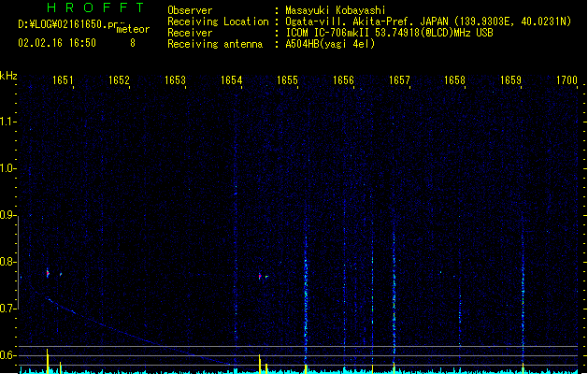Click the date stamp 02.02.16 16:50
The height and width of the screenshot is (374, 588).
pos(57,43)
